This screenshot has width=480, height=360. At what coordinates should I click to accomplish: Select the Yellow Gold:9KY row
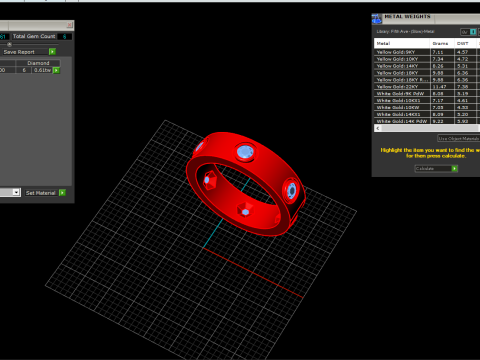coord(426,52)
